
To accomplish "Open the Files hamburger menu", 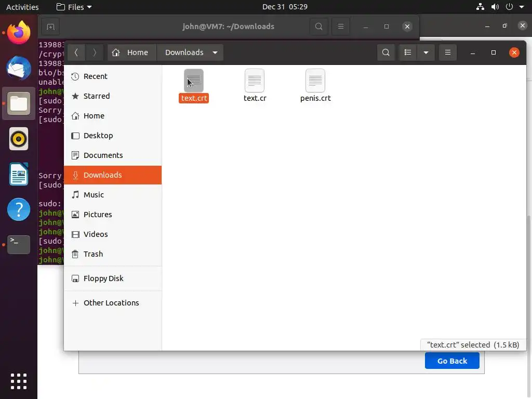I will click(447, 52).
